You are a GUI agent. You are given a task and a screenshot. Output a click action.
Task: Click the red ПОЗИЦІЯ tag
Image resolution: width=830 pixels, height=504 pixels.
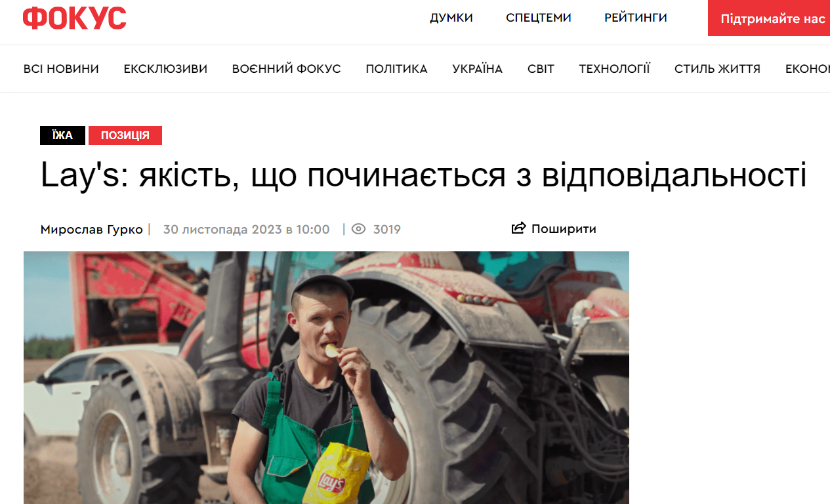pyautogui.click(x=125, y=135)
